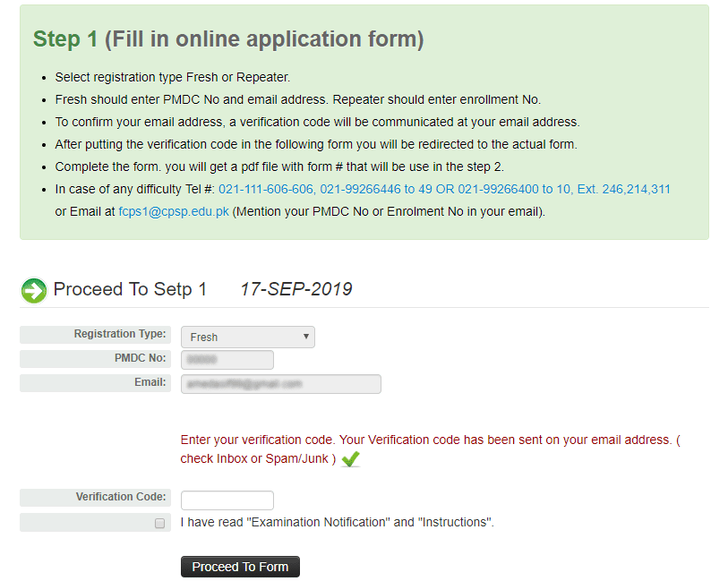Click the Registration Type dropdown arrow

pyautogui.click(x=306, y=337)
